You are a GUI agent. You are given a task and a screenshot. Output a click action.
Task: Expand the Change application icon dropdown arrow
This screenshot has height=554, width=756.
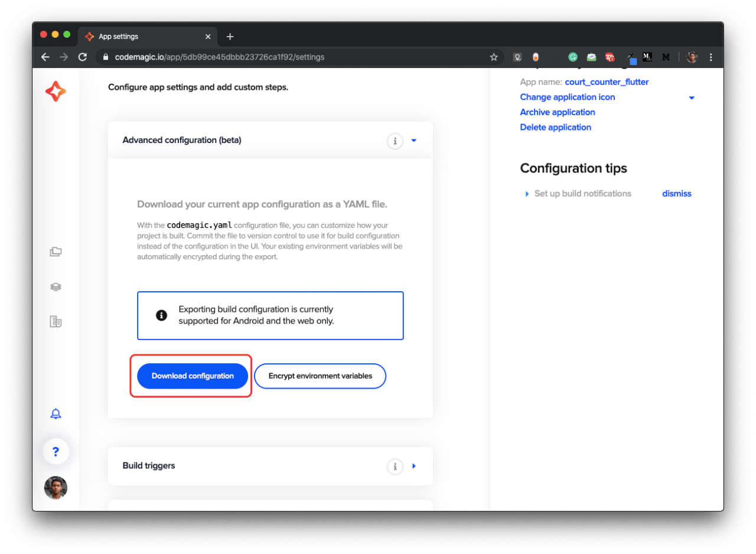pos(692,98)
